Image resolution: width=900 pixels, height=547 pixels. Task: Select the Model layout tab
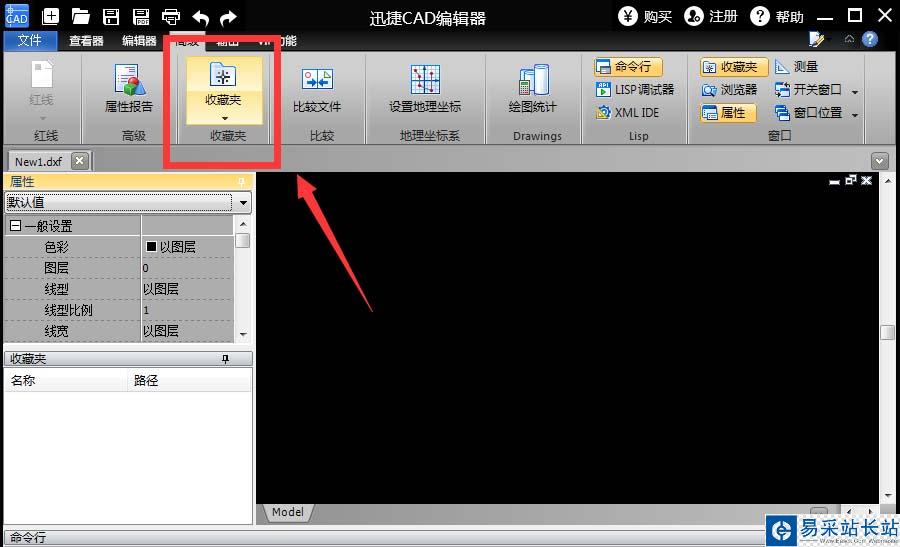point(288,512)
